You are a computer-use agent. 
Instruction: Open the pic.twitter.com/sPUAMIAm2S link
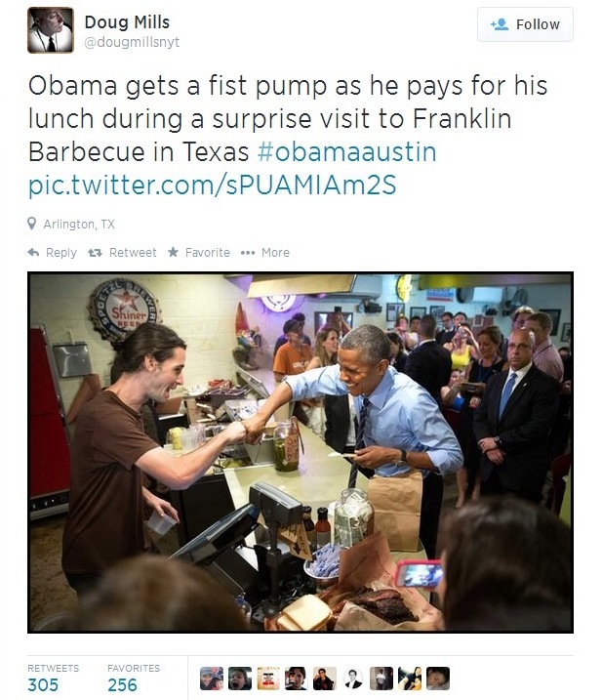coord(212,185)
